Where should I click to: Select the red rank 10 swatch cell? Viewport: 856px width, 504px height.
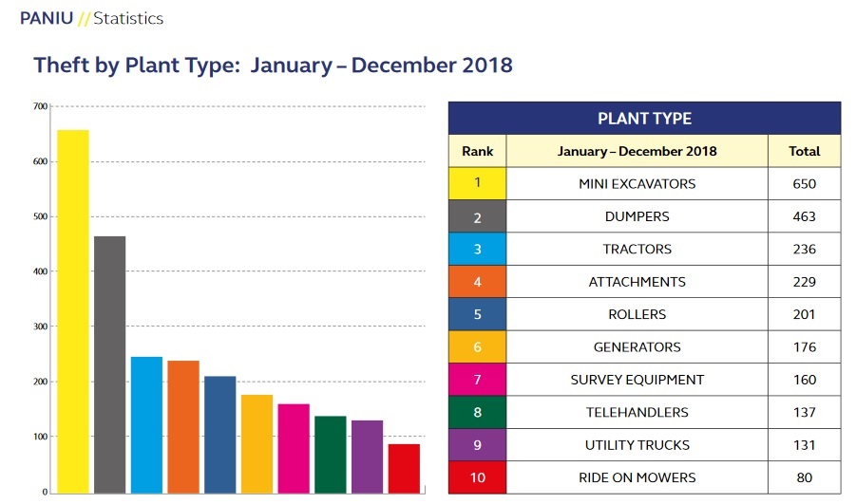(x=477, y=477)
